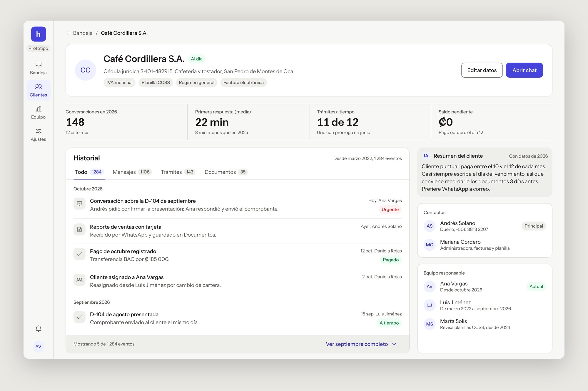
Task: Click the A tiempo status badge
Action: (389, 323)
